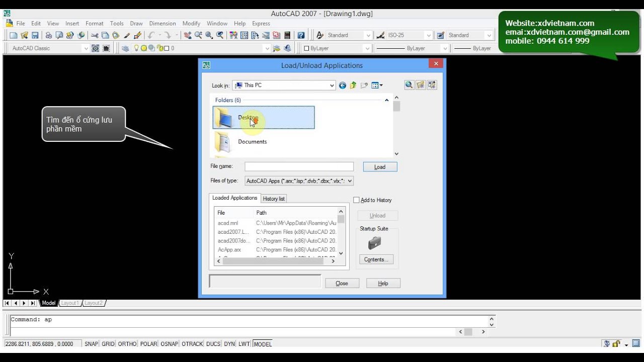This screenshot has height=362, width=644.
Task: Toggle OSNAP in status bar
Action: click(x=170, y=344)
